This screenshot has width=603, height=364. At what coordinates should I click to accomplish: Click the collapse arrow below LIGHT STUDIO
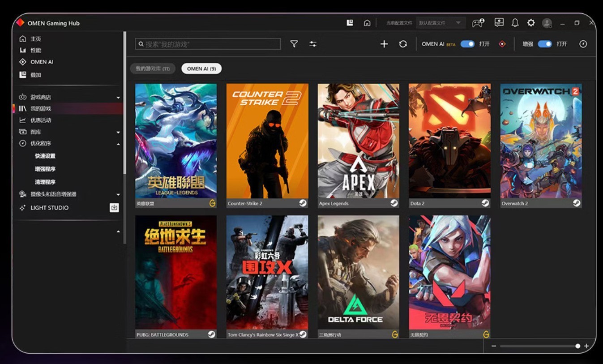118,231
